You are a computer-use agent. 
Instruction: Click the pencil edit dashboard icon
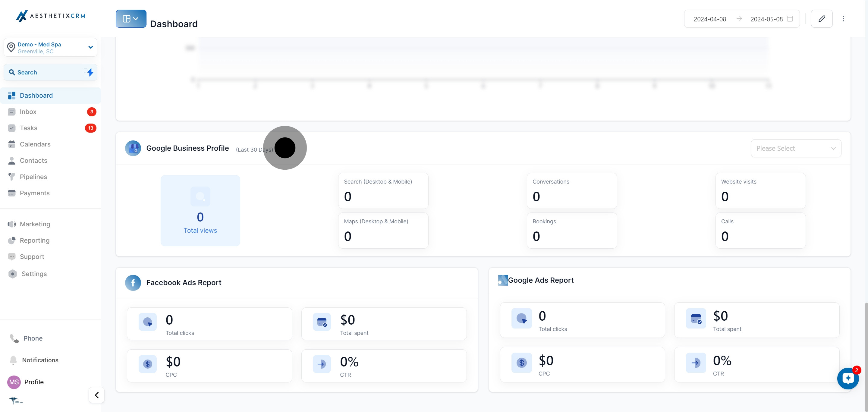pos(821,19)
